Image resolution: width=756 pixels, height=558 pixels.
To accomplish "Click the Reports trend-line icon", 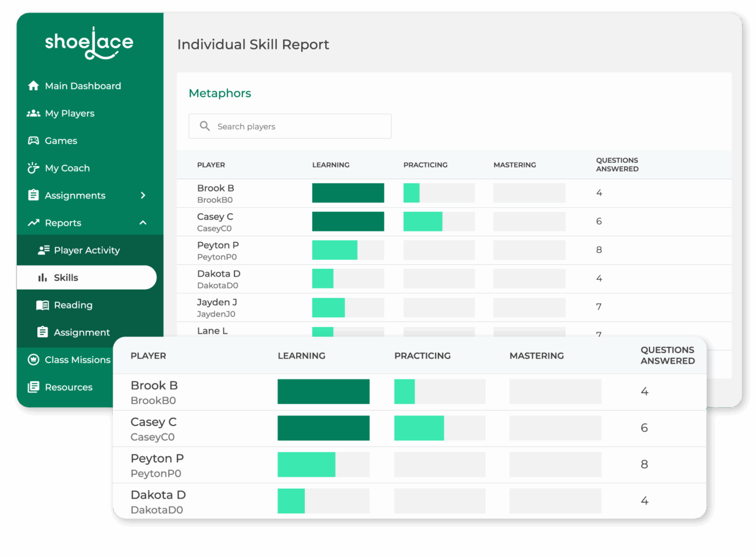I will pyautogui.click(x=33, y=223).
